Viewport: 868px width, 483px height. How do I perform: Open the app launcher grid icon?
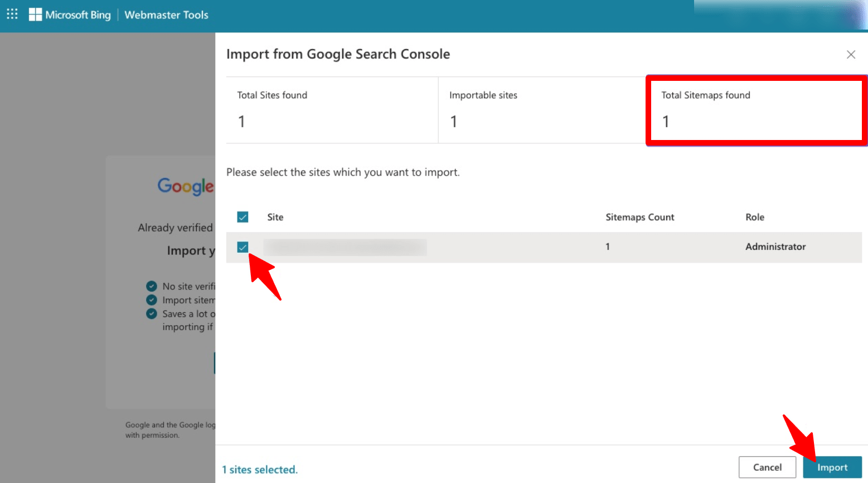pos(12,14)
